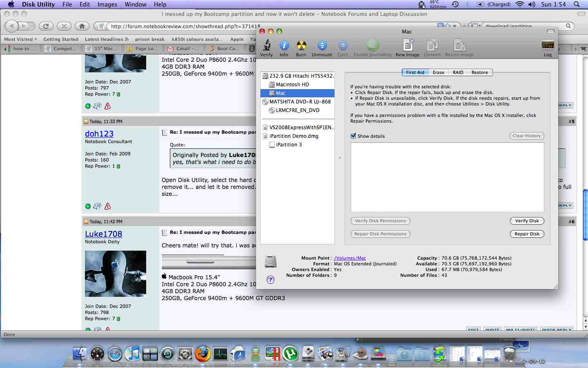Open the Gmail tab in Firefox
The height and width of the screenshot is (368, 588).
[x=183, y=48]
